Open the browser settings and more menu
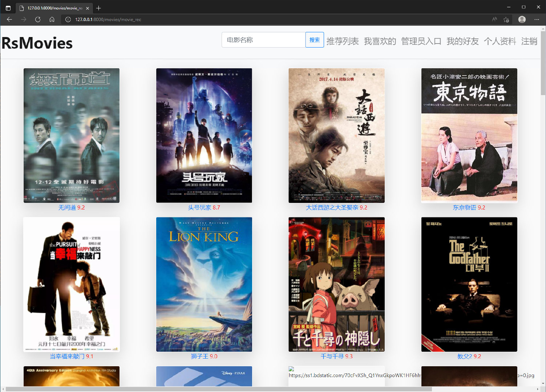The height and width of the screenshot is (392, 546). coord(537,20)
